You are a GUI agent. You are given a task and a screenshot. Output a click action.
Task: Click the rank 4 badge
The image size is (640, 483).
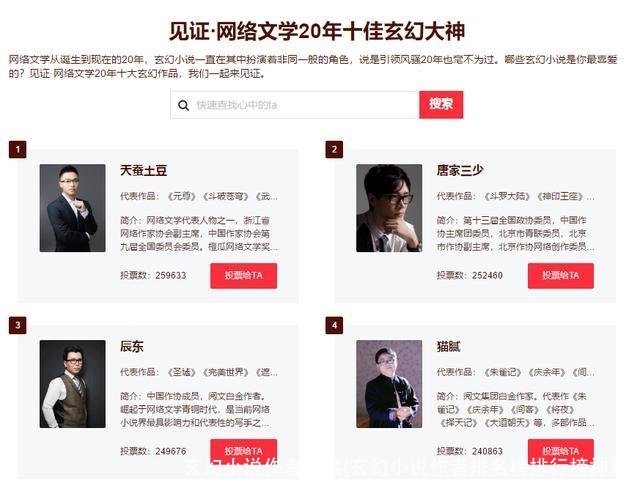[x=334, y=325]
